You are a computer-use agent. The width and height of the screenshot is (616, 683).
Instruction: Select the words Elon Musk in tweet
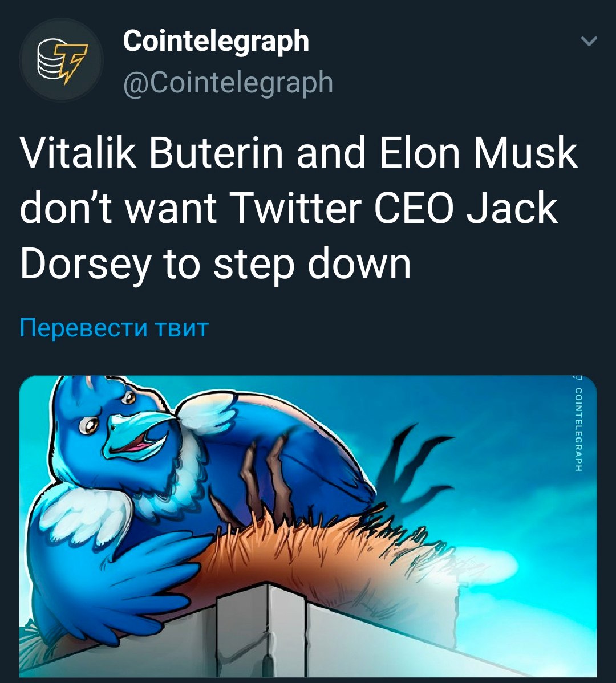(479, 153)
